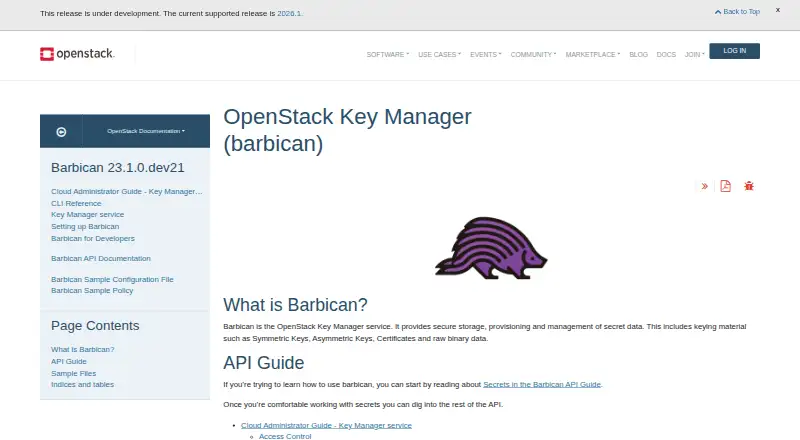Click the Page Contents heading

(95, 326)
